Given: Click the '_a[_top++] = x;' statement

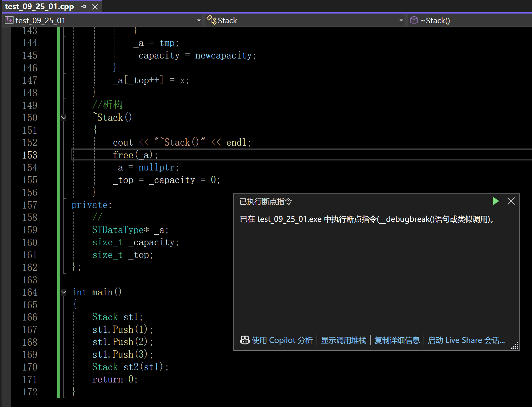Looking at the screenshot, I should pos(151,80).
